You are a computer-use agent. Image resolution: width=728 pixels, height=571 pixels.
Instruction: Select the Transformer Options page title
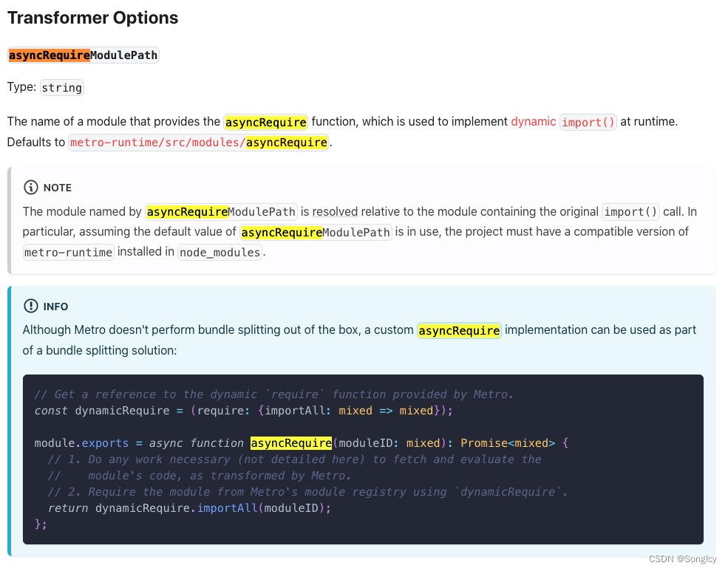tap(92, 18)
